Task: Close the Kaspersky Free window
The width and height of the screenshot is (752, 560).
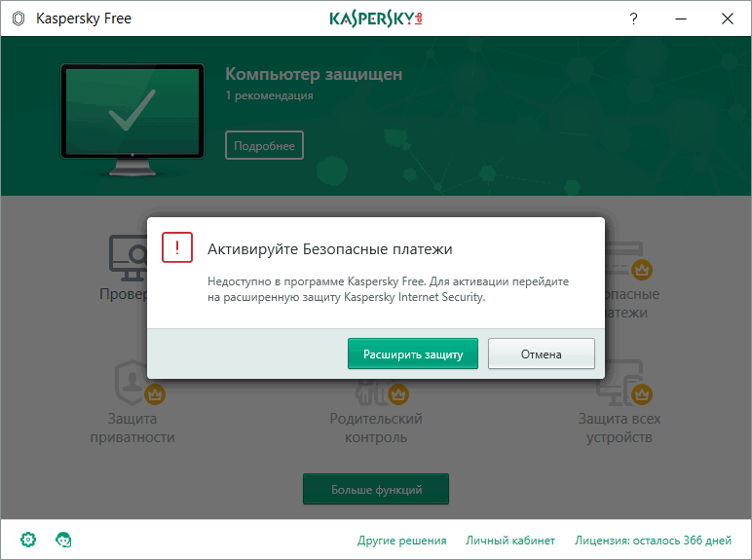Action: [x=728, y=19]
